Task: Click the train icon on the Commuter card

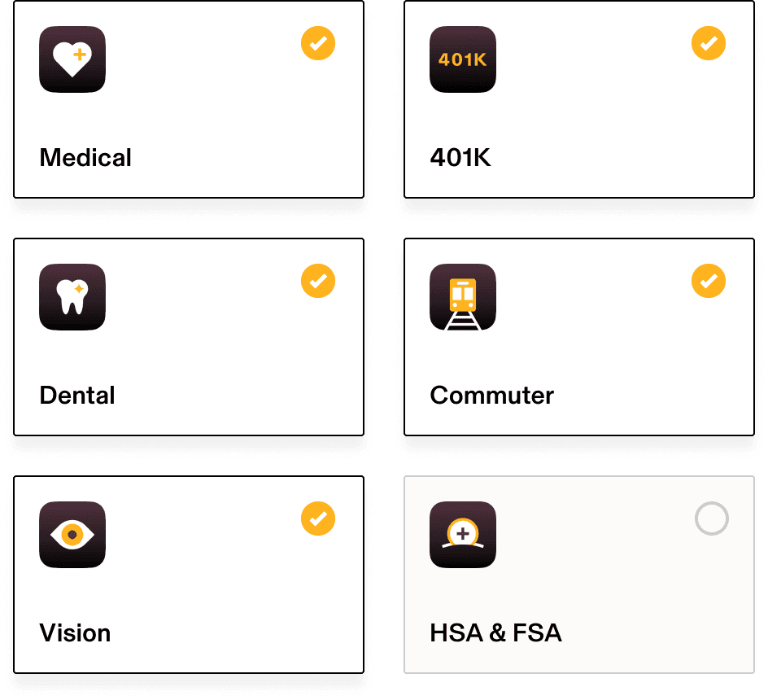Action: pos(462,297)
